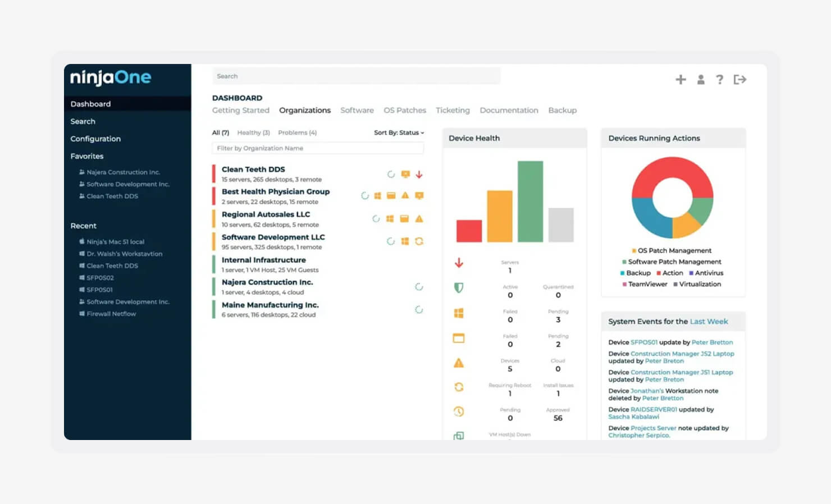Click the logout arrow icon
This screenshot has width=831, height=504.
coord(740,80)
